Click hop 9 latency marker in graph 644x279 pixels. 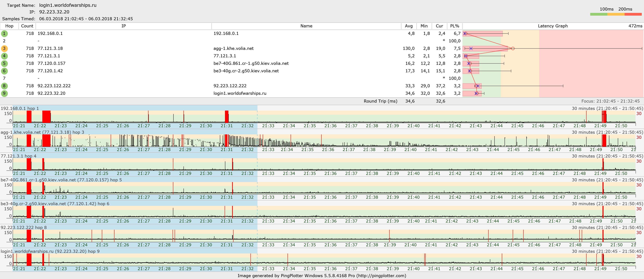click(476, 94)
